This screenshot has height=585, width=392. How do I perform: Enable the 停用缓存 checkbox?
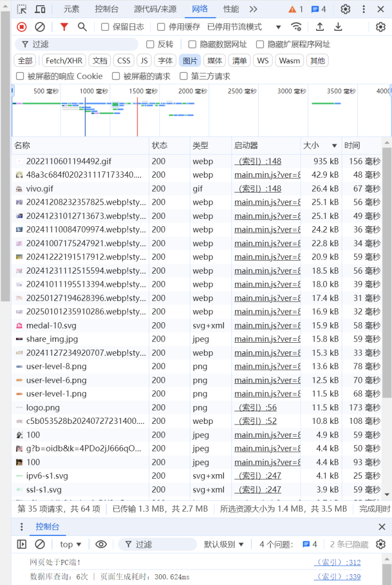pos(161,27)
